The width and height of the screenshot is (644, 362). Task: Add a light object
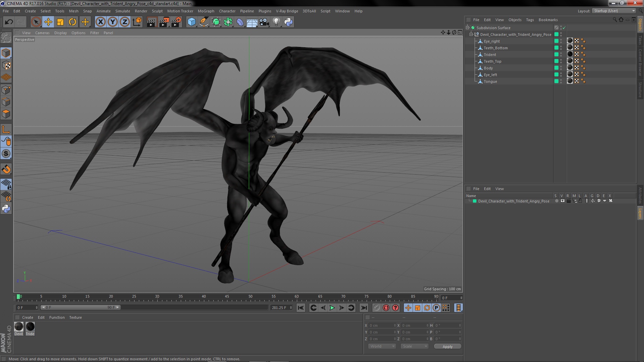coord(276,22)
